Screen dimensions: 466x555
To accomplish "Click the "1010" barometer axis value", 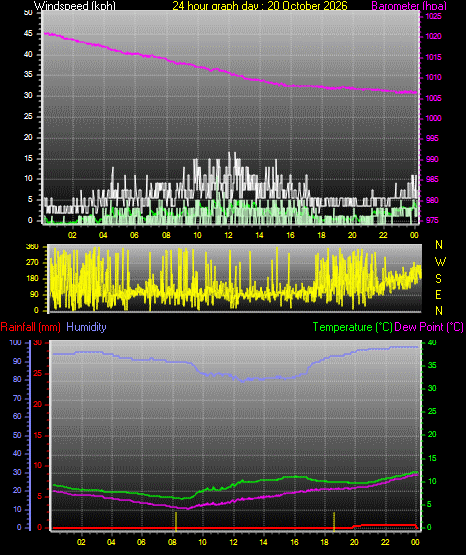I will coord(433,77).
